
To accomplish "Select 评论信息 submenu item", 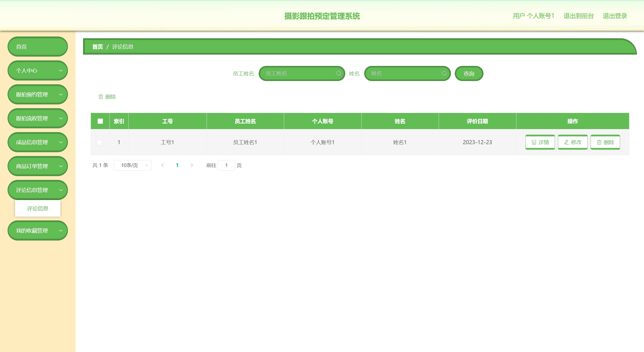I will (38, 208).
